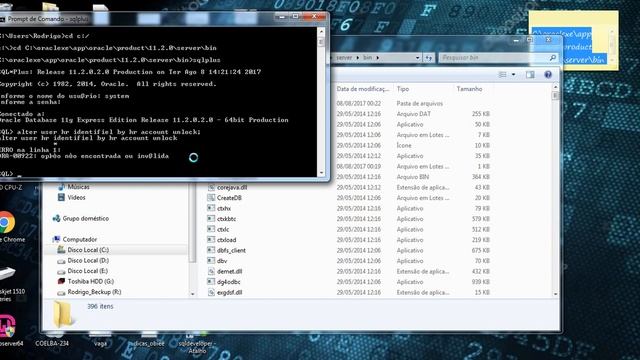Click the 'Ícone' type cell
The height and width of the screenshot is (360, 640).
(x=404, y=145)
